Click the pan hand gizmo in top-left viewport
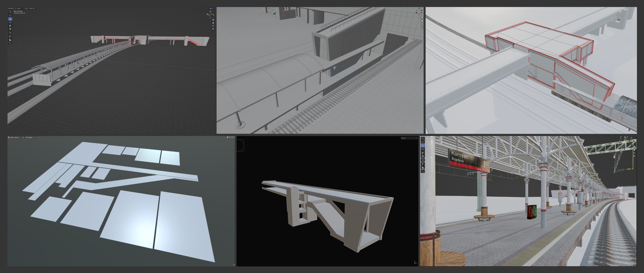This screenshot has width=644, height=273. tap(213, 23)
